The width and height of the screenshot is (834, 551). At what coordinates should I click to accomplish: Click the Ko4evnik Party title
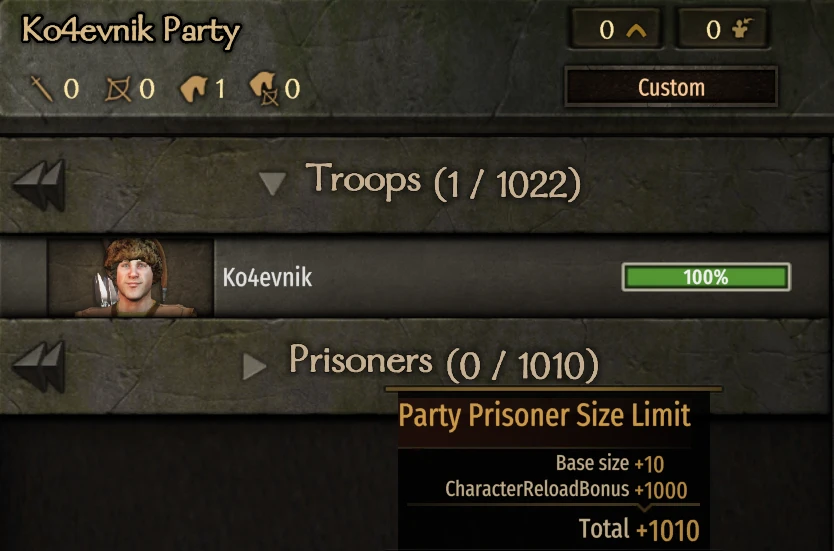[x=131, y=32]
